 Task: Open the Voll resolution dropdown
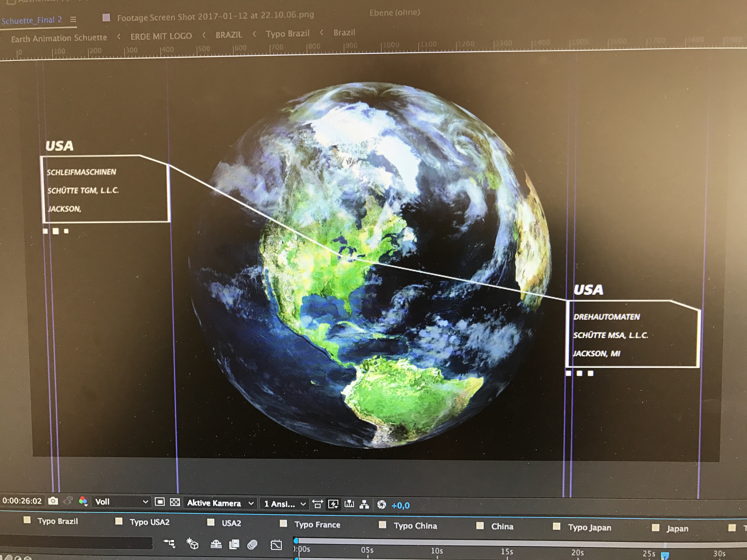pyautogui.click(x=122, y=502)
